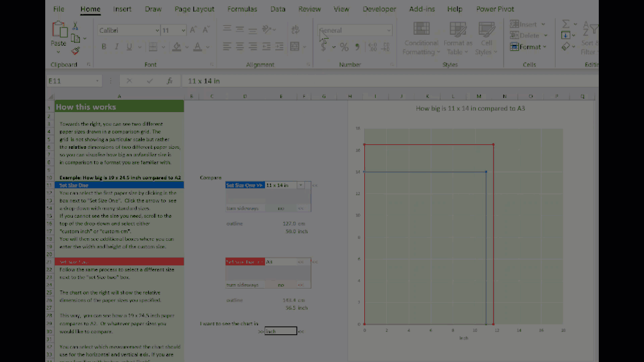
Task: Decrease decimal places
Action: click(x=385, y=47)
